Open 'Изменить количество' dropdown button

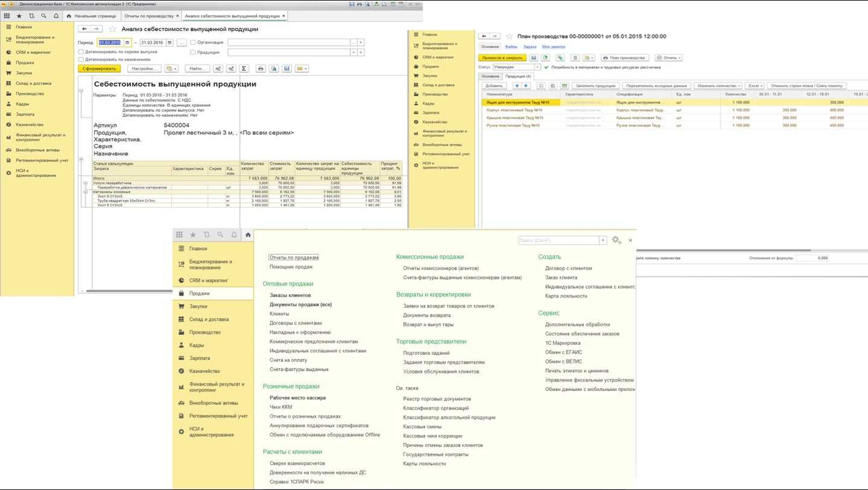[717, 86]
